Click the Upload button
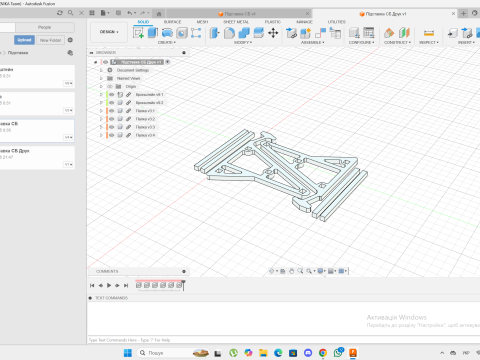Screen dimensions: 480x360 tap(24, 40)
